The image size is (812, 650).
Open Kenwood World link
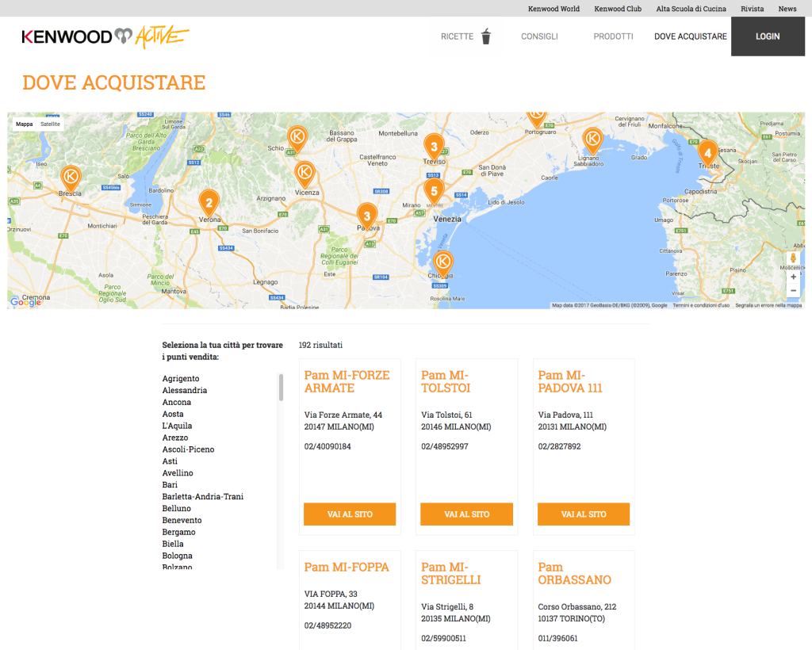coord(553,9)
